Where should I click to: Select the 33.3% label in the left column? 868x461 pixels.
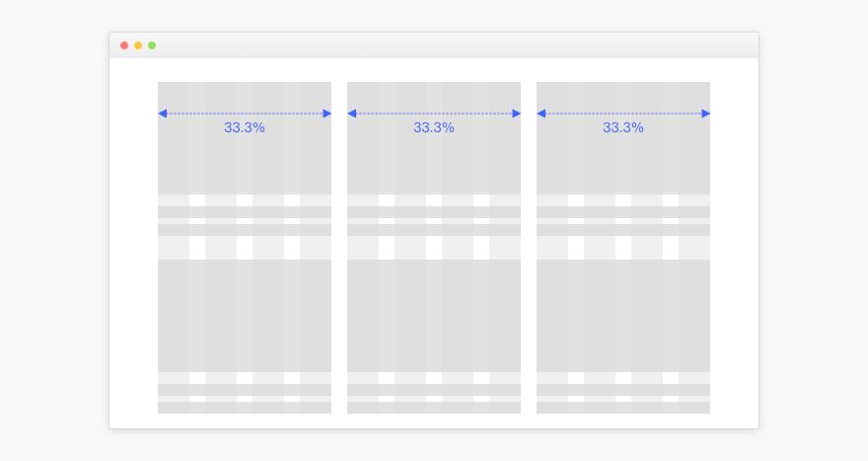click(x=245, y=127)
